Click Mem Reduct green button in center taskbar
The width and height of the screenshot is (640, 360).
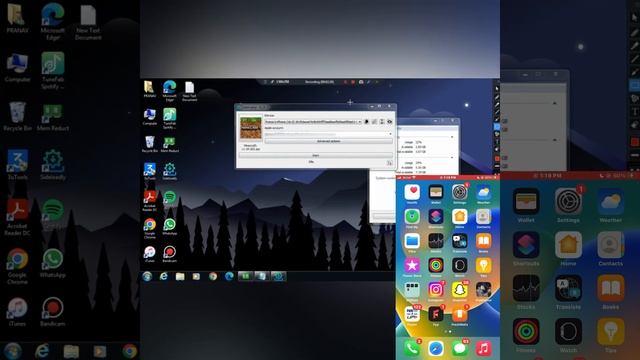(x=246, y=276)
